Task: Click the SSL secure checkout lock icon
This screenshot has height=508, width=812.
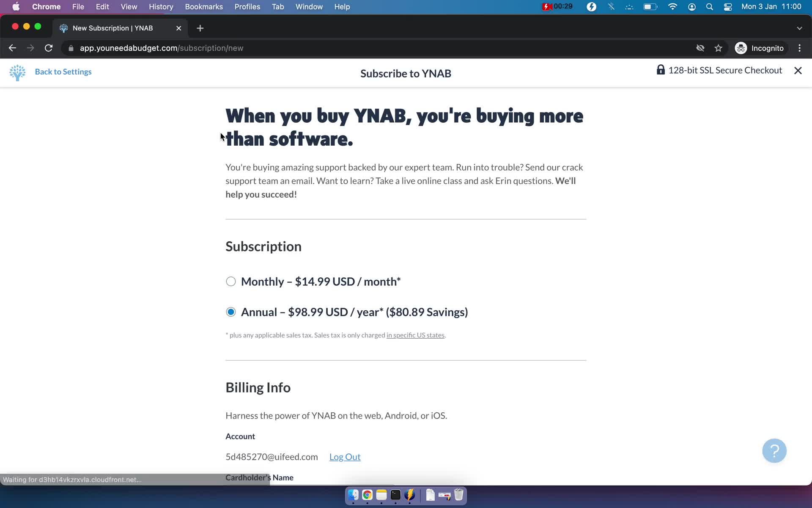Action: pyautogui.click(x=661, y=70)
